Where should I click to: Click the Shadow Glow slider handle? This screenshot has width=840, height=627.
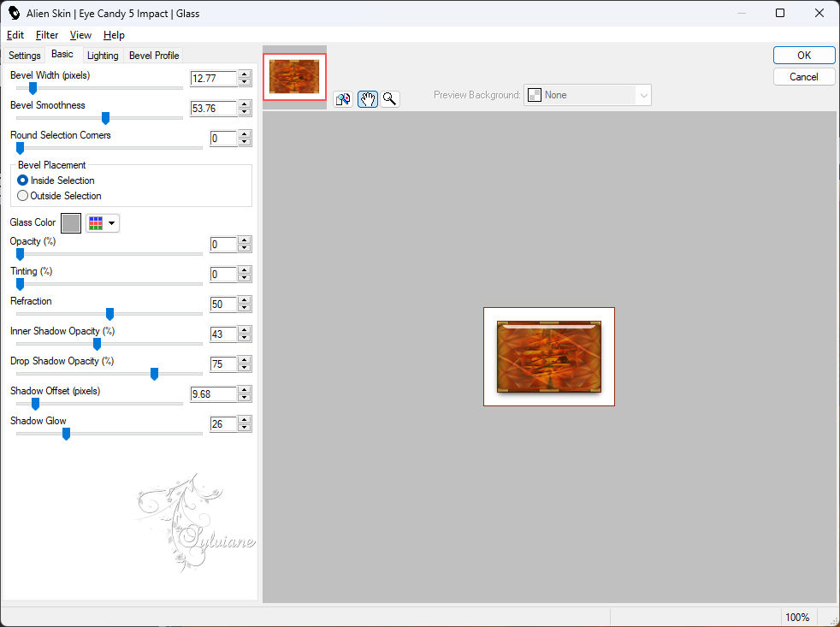point(67,434)
